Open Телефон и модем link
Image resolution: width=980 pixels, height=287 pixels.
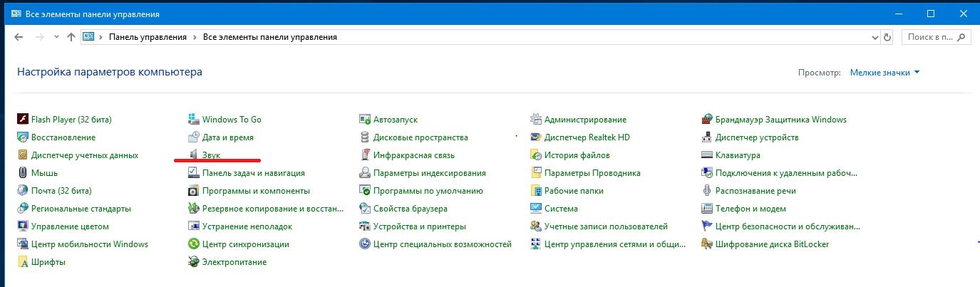[x=751, y=209]
